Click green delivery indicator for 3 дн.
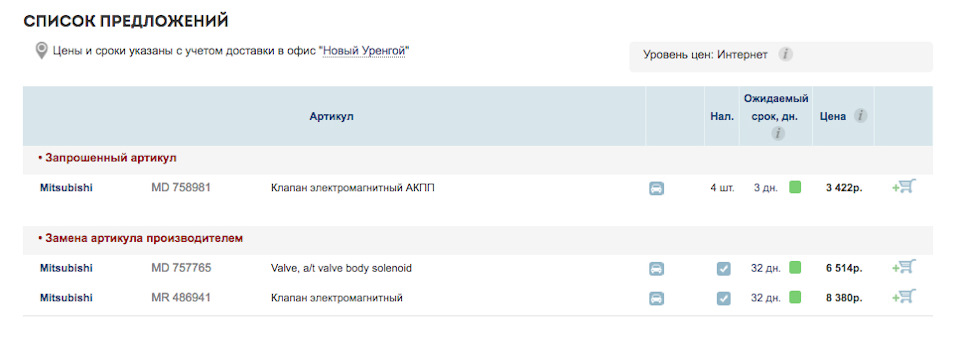This screenshot has width=960, height=363. point(795,187)
